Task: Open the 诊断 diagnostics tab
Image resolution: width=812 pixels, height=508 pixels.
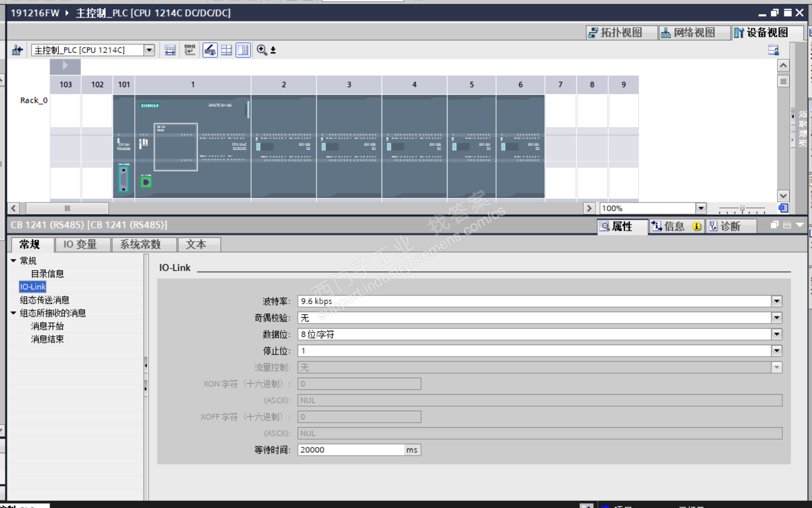Action: point(731,226)
